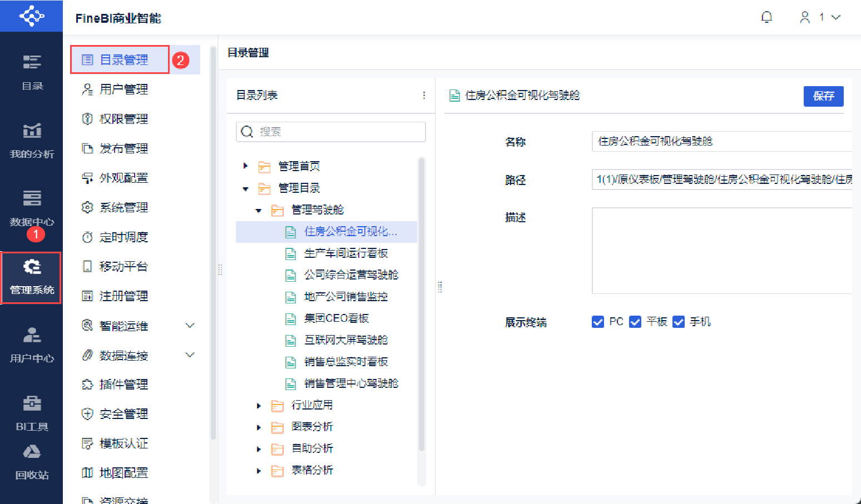The width and height of the screenshot is (861, 504).
Task: Click the notification bell icon
Action: pos(766,17)
